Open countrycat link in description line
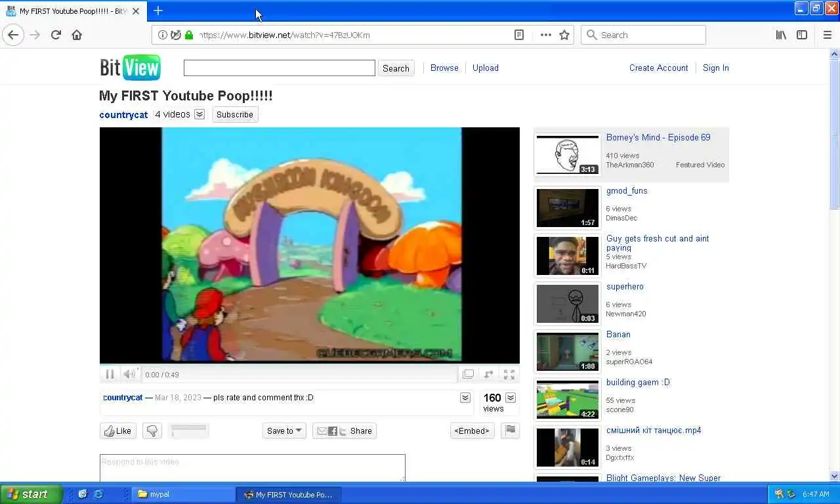 [x=123, y=398]
